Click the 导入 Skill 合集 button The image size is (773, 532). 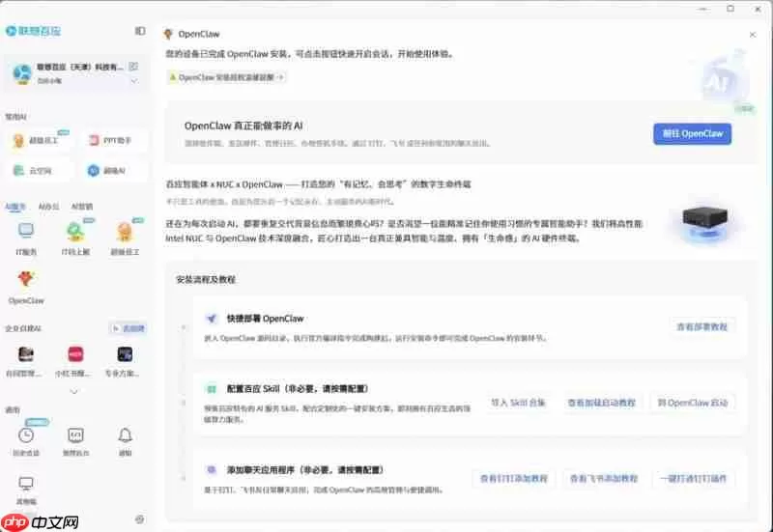click(x=518, y=403)
